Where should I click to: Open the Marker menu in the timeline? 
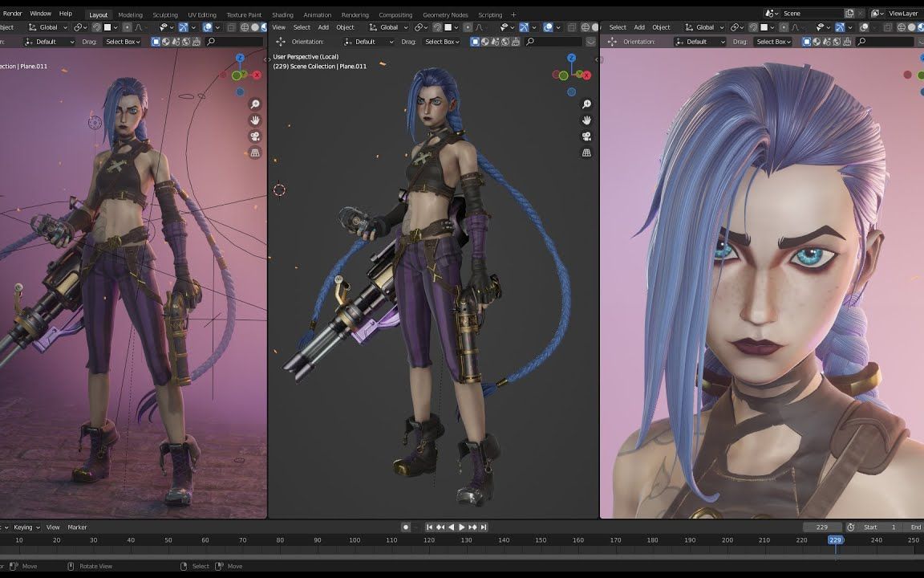click(77, 527)
